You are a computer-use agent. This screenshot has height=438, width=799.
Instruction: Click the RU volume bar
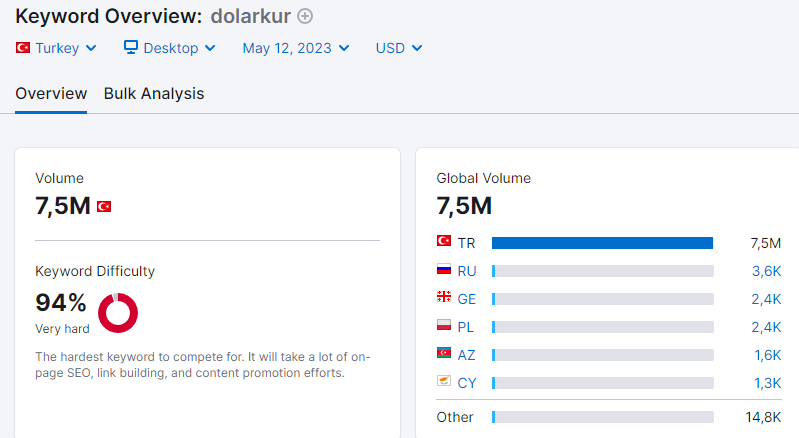coord(602,271)
